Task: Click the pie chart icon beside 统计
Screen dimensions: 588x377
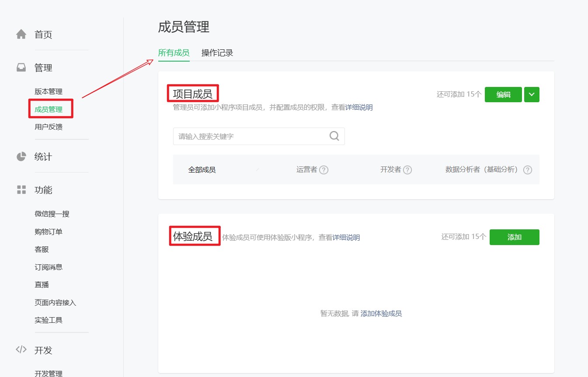Action: pyautogui.click(x=21, y=157)
